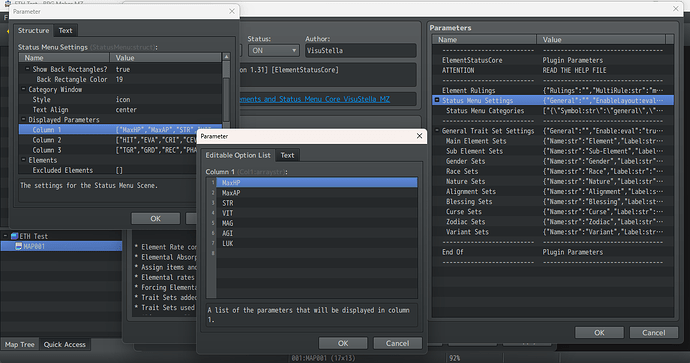Open the VisuStella MZ plugin hyperlink

point(315,99)
